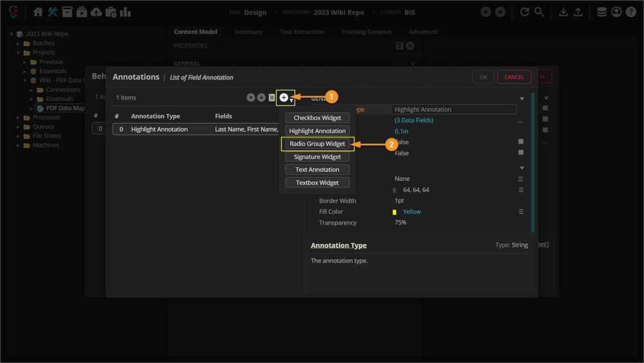Delete the selected annotation with trash icon
The image size is (644, 363).
[x=272, y=97]
